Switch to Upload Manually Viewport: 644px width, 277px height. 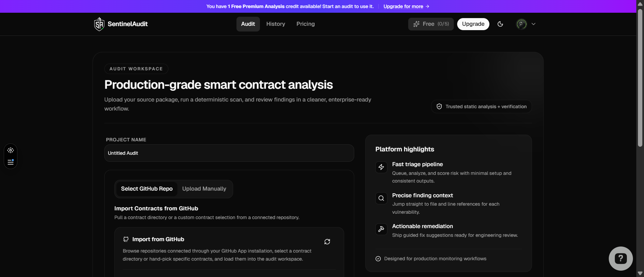pyautogui.click(x=204, y=189)
